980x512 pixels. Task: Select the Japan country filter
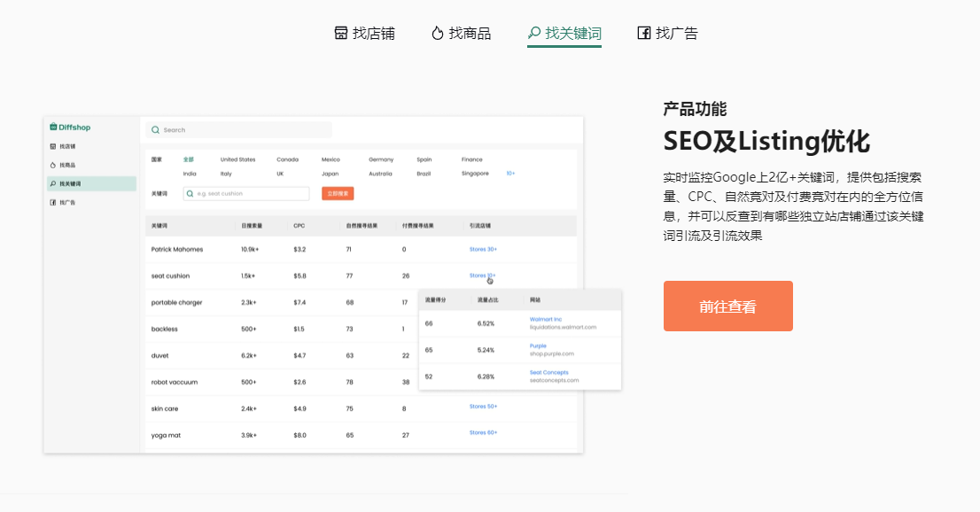pyautogui.click(x=330, y=174)
